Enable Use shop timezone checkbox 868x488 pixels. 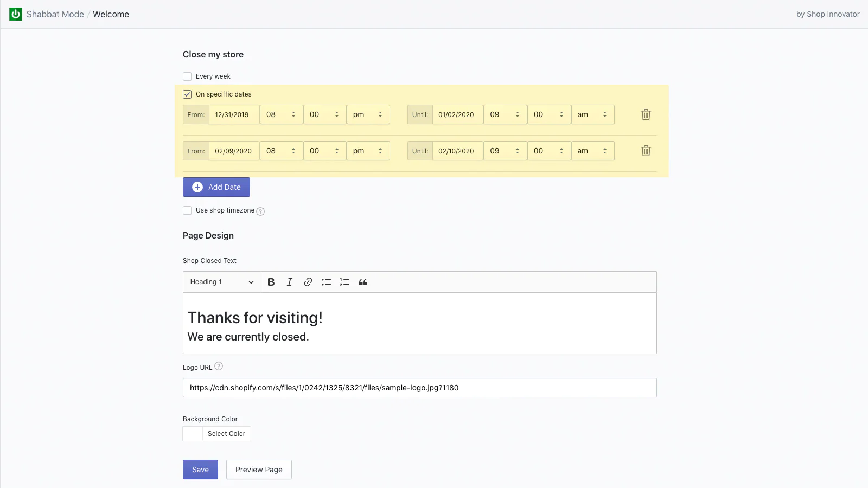click(x=187, y=210)
